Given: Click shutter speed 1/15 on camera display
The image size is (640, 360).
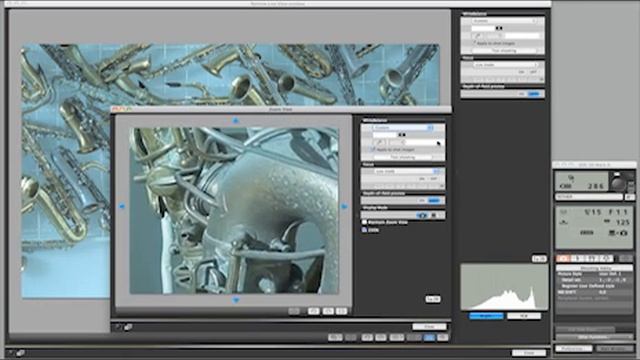Looking at the screenshot, I should (593, 212).
